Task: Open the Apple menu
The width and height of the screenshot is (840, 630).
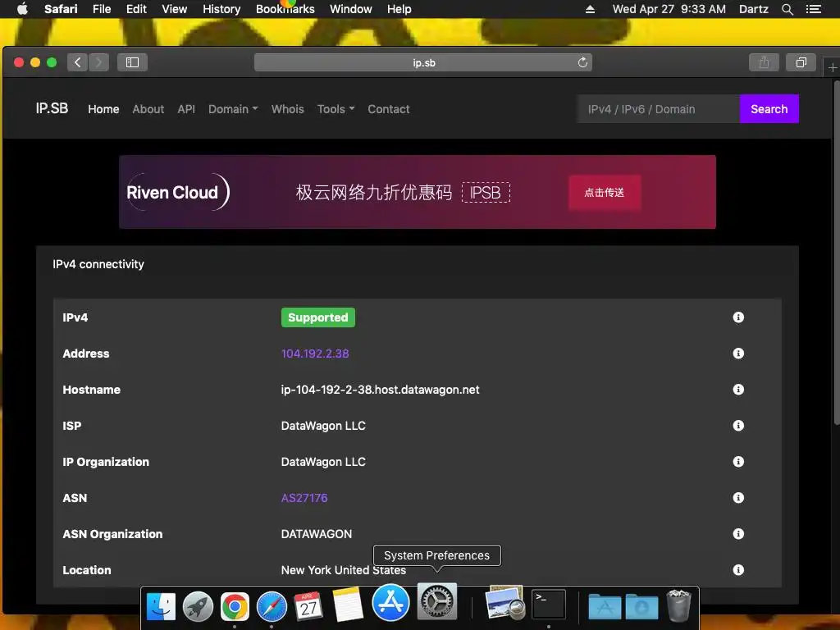Action: (x=22, y=8)
